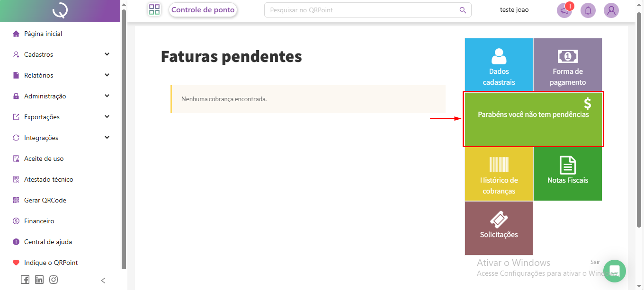Click the Controle de ponto button
Viewport: 644px width, 290px height.
click(203, 10)
